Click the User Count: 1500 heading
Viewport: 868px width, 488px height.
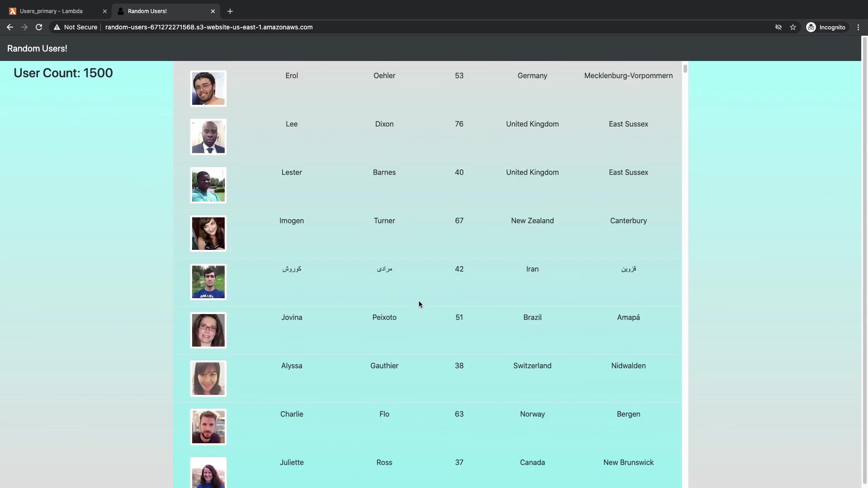[x=63, y=73]
